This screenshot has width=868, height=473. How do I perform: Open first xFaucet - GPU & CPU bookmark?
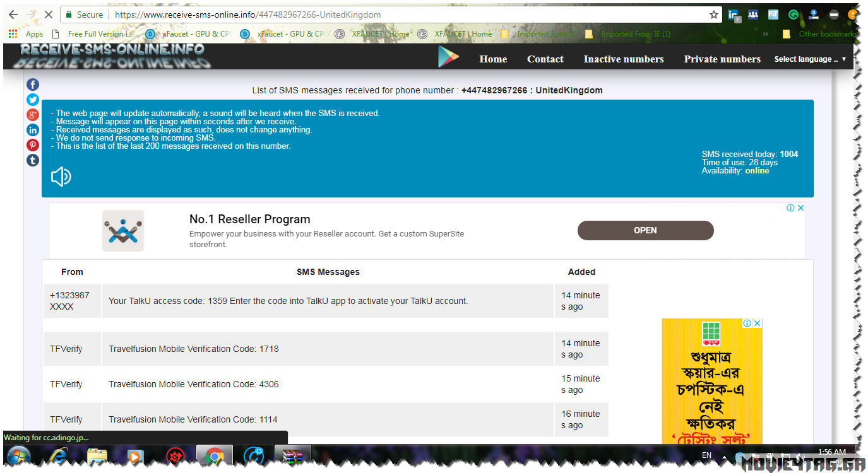pos(189,34)
